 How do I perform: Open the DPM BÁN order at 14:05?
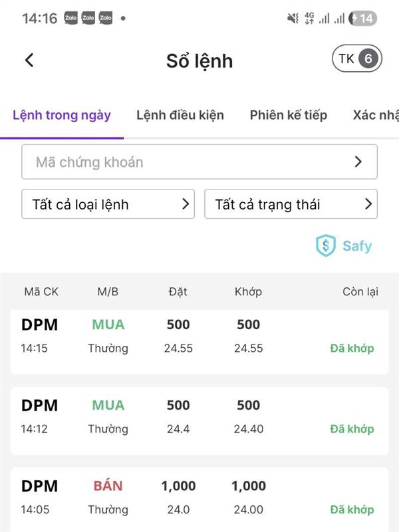click(x=199, y=497)
